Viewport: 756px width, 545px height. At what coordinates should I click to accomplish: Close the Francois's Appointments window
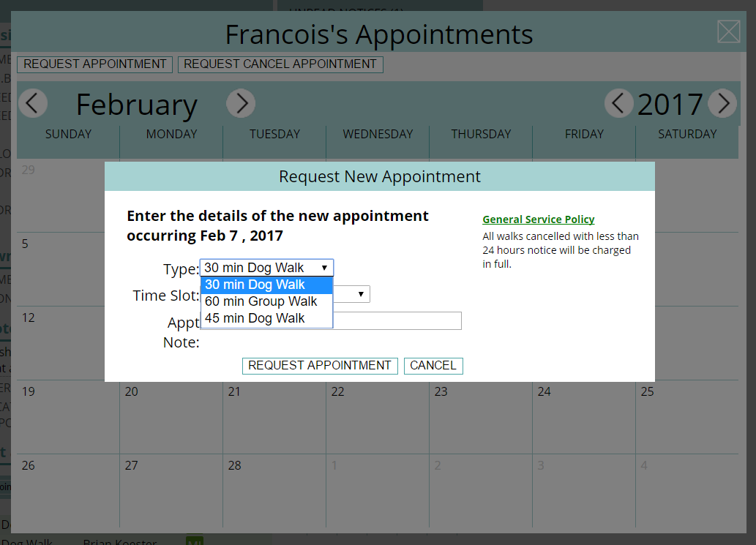728,31
